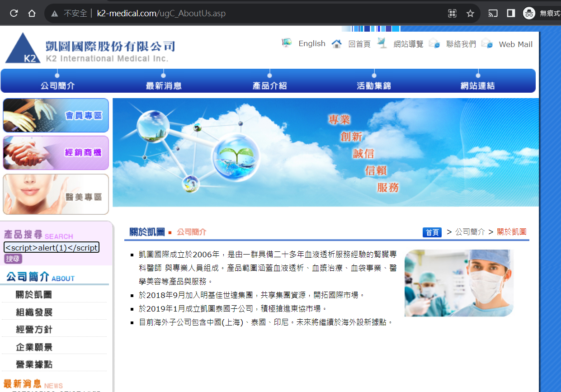Open 關於凱圖 in the sidebar
The width and height of the screenshot is (561, 392).
click(34, 295)
